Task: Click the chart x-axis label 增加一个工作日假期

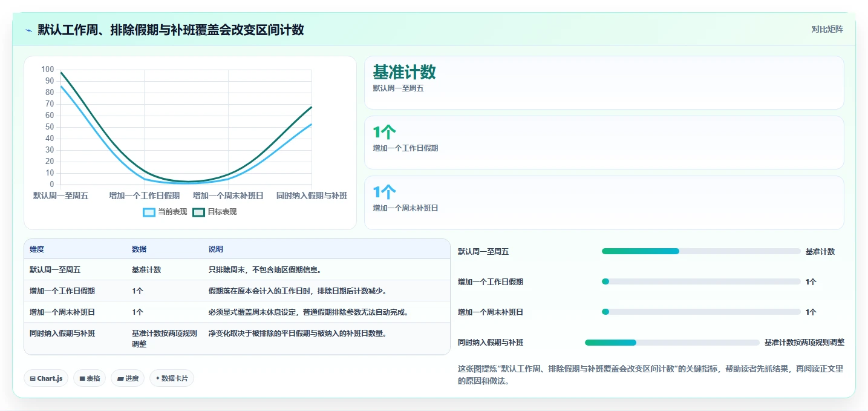Action: pyautogui.click(x=144, y=196)
